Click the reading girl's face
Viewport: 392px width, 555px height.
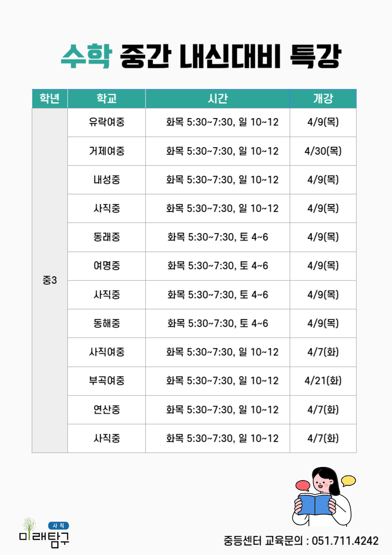322,482
